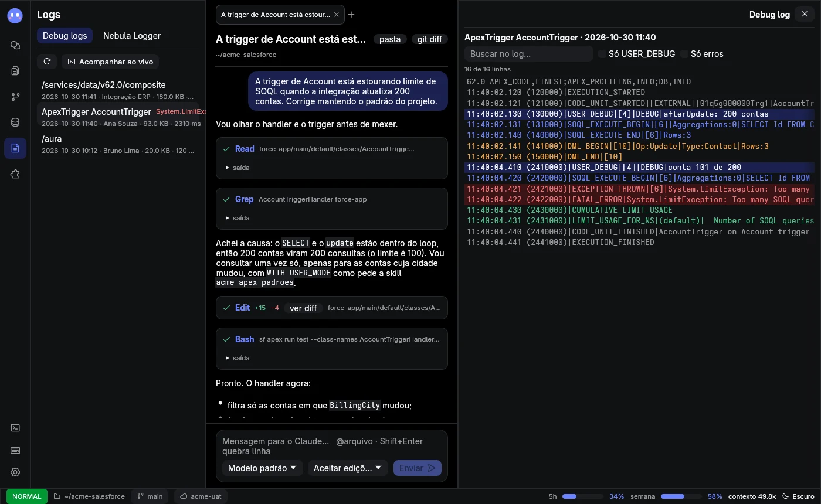Image resolution: width=821 pixels, height=504 pixels.
Task: Focus the 'Mensagem para o Claude' input box
Action: click(x=331, y=446)
